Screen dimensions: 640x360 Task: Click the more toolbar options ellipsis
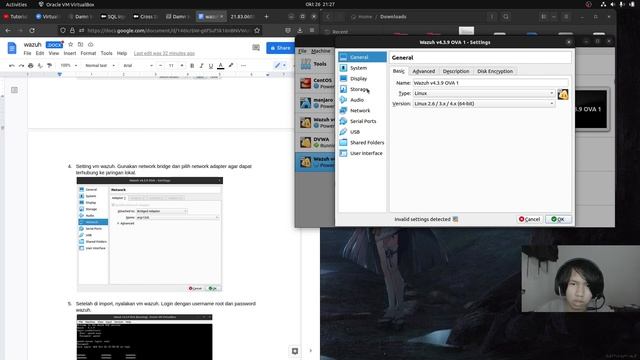(x=244, y=65)
